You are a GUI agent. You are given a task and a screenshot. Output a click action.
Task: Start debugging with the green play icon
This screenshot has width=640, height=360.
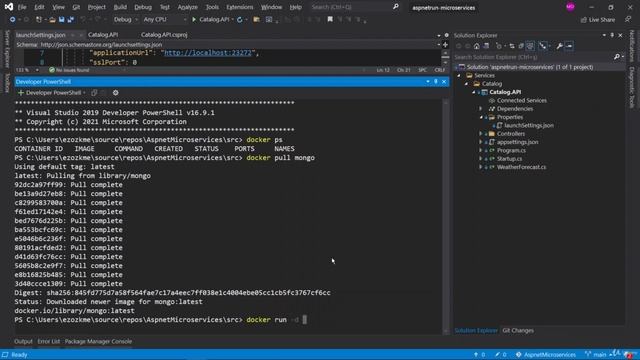click(x=194, y=20)
